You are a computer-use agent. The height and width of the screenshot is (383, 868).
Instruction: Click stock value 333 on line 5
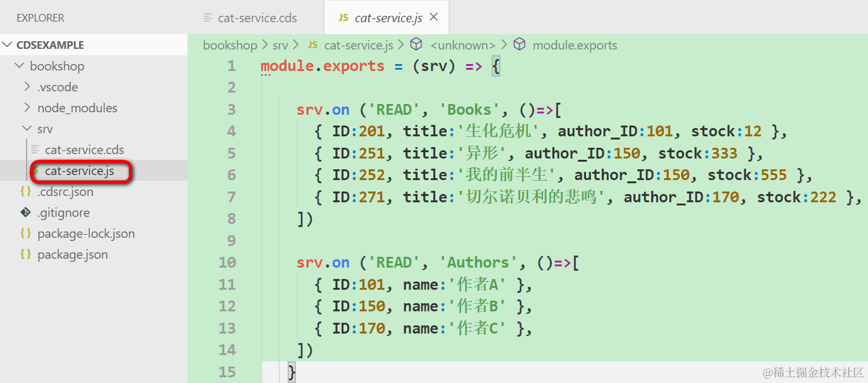[x=725, y=153]
